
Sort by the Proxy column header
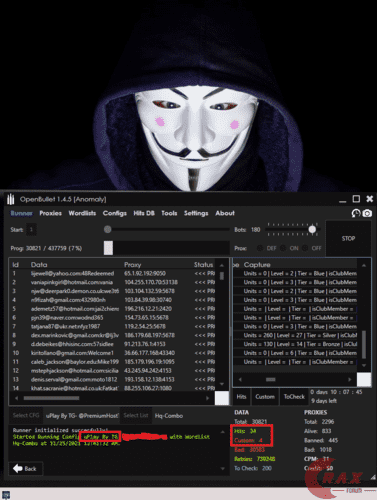coord(133,265)
